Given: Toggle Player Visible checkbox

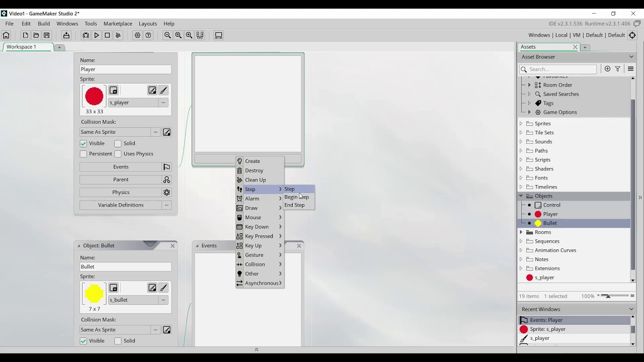Looking at the screenshot, I should click(84, 144).
